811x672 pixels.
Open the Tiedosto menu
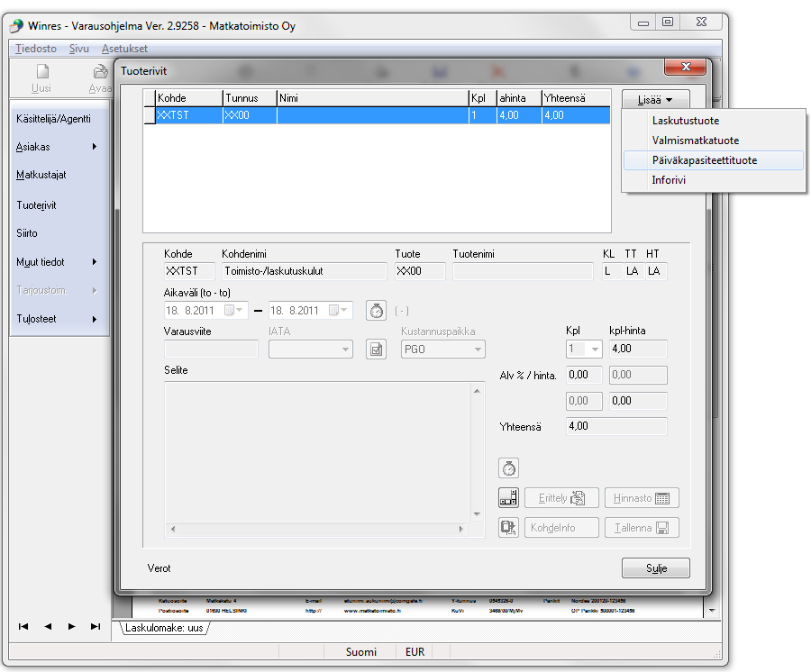(x=36, y=49)
